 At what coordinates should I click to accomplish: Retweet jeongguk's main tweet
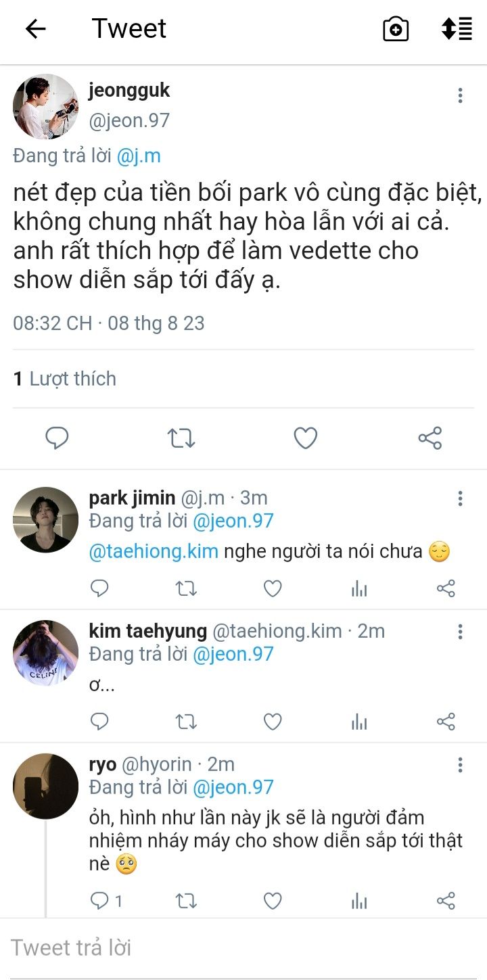point(181,438)
